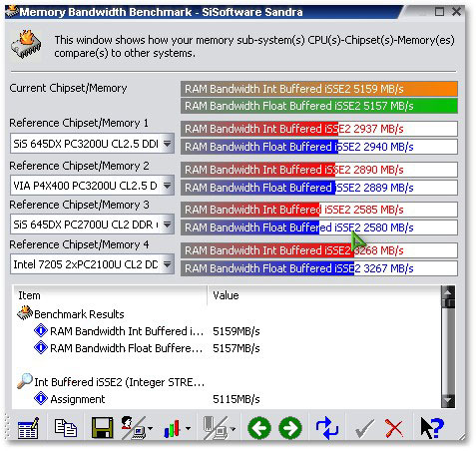This screenshot has height=451, width=476.
Task: Click the red X cancel icon
Action: [393, 429]
